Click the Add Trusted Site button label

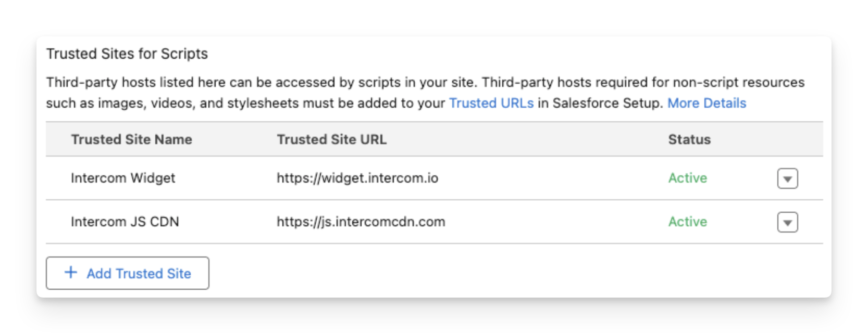point(139,274)
